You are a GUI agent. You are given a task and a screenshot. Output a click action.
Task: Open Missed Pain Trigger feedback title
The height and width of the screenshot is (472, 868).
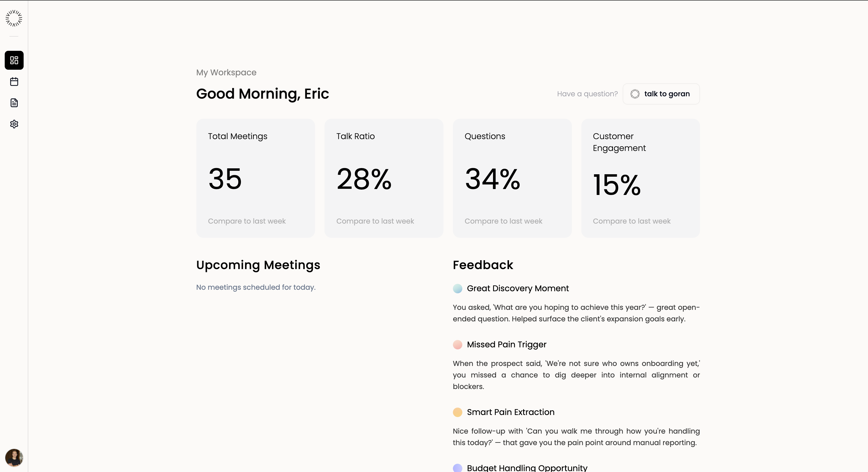(506, 345)
